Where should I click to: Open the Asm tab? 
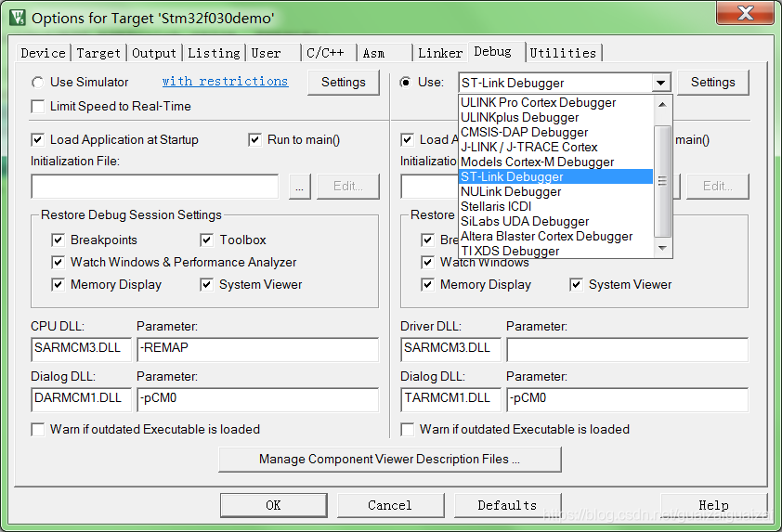click(384, 53)
